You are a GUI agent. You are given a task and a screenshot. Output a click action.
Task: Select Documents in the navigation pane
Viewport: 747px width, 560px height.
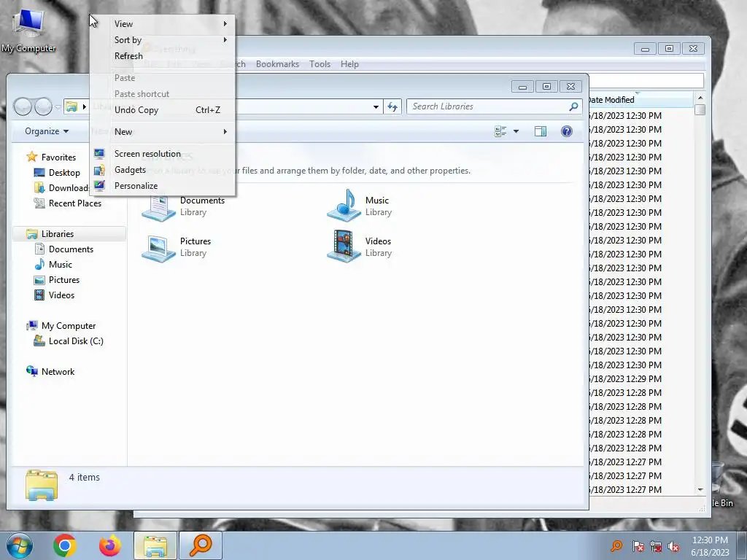tap(71, 249)
